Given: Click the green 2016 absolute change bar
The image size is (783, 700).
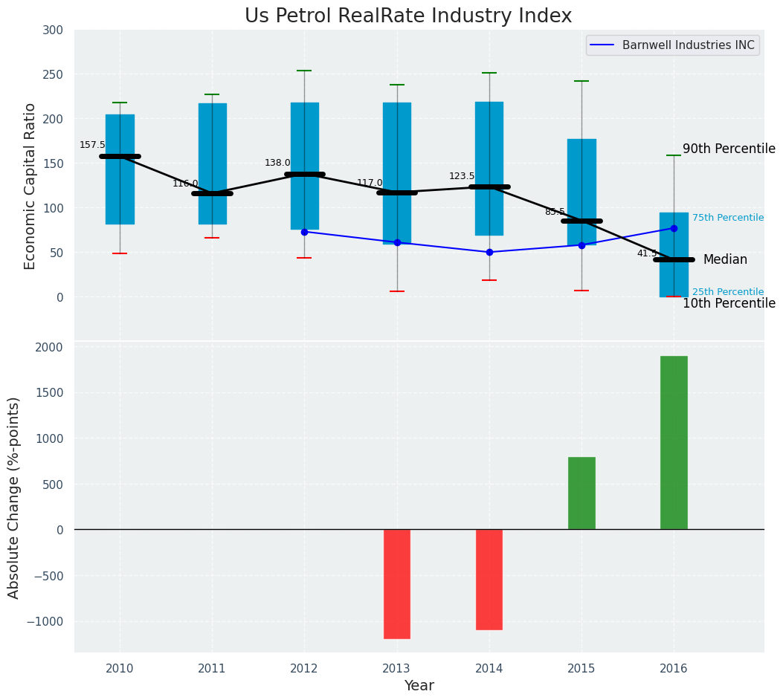Looking at the screenshot, I should point(674,442).
